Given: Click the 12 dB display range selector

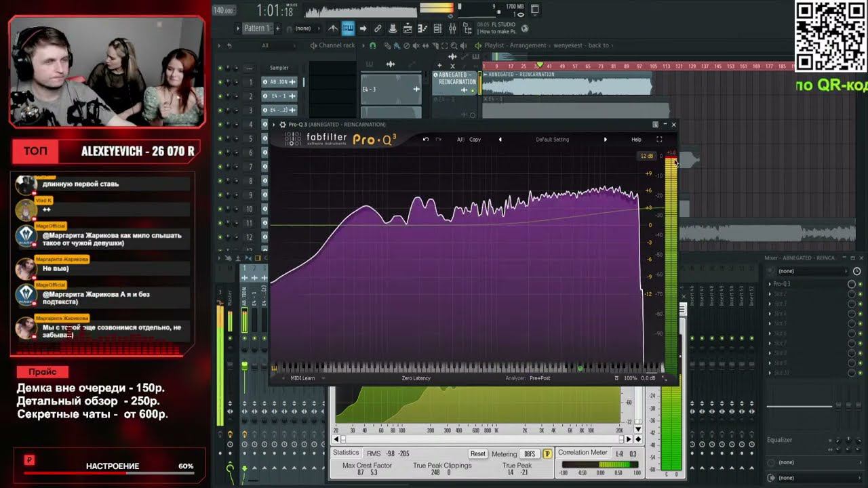Looking at the screenshot, I should (x=647, y=157).
